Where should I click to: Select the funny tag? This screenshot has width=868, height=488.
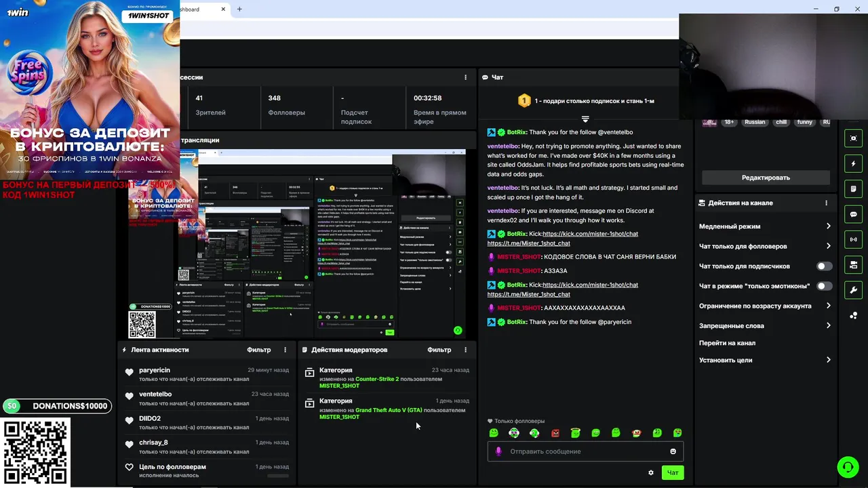[x=805, y=123]
